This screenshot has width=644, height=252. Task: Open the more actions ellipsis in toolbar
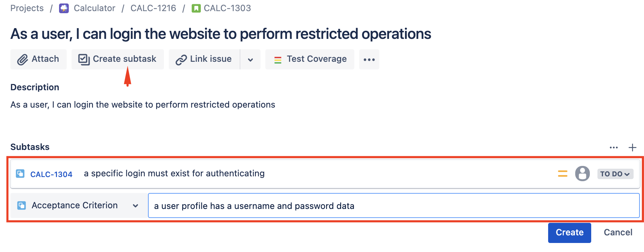coord(369,59)
